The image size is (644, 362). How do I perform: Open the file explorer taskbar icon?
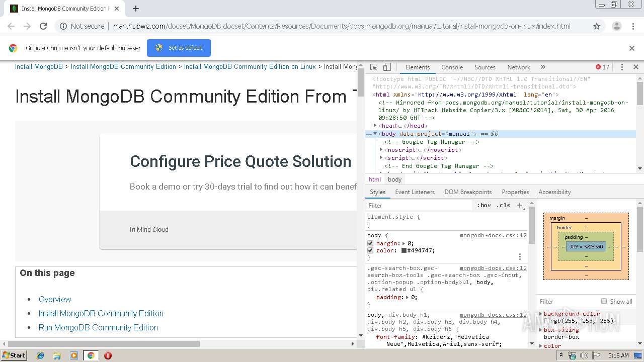(57, 355)
